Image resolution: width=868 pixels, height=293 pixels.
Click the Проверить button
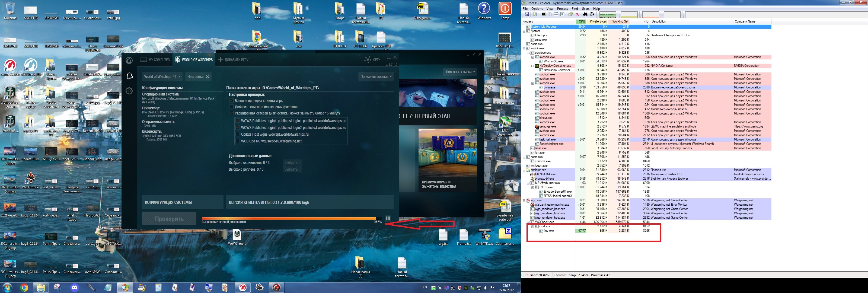[169, 218]
